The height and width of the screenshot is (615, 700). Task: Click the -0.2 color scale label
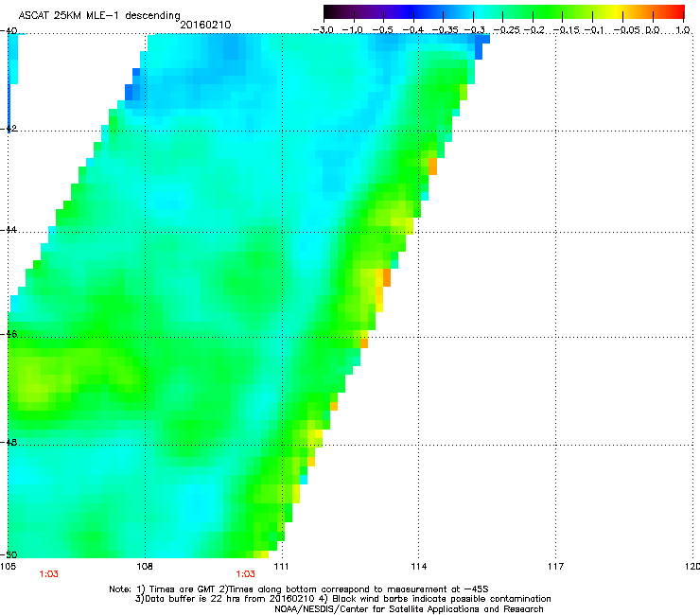coord(534,30)
